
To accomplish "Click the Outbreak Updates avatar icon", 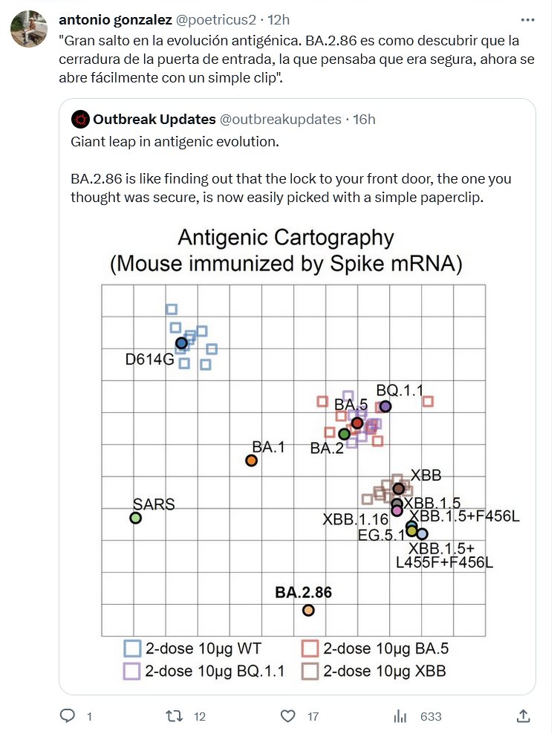I will pos(79,119).
